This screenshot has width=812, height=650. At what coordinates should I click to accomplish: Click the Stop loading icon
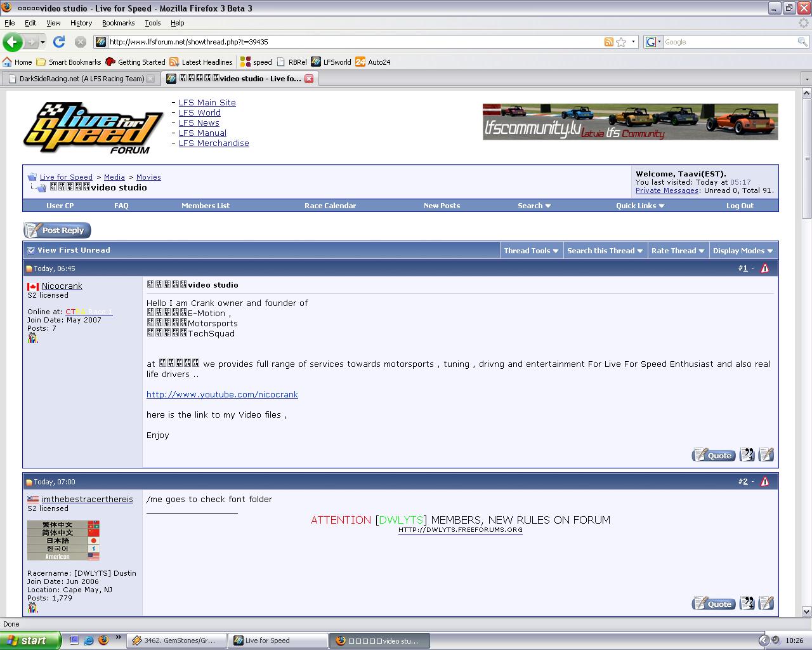pos(80,42)
